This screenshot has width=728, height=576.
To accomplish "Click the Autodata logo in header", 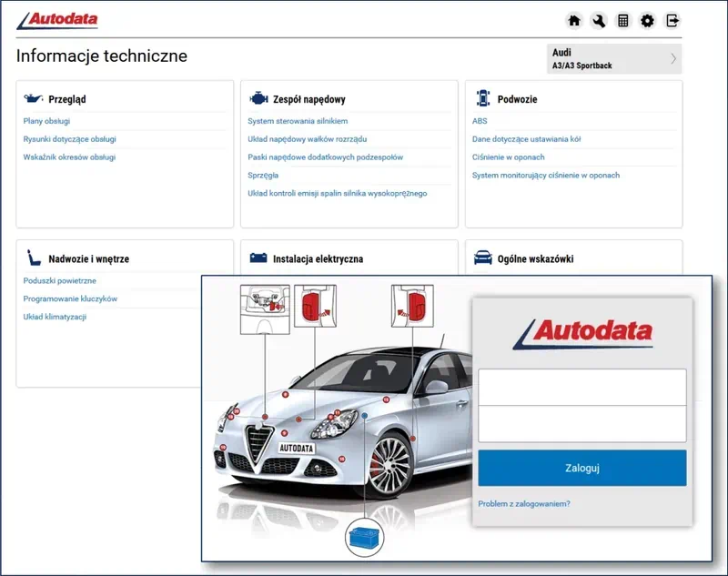I will click(x=58, y=20).
